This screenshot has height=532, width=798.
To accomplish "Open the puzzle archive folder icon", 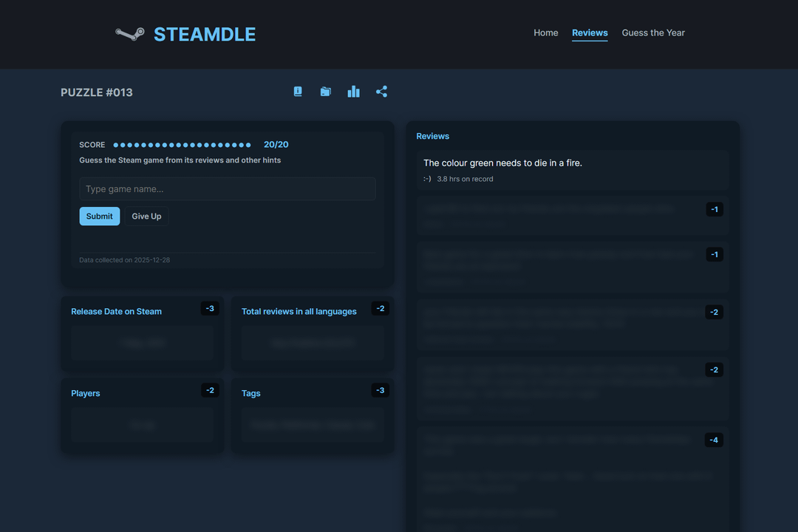I will (x=325, y=92).
